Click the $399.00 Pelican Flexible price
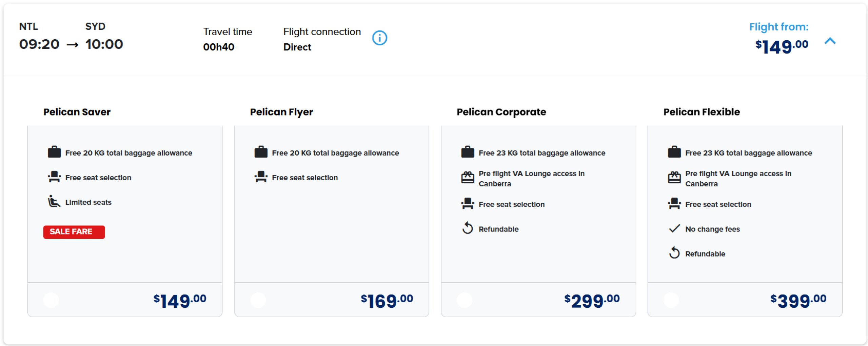This screenshot has width=868, height=346. [798, 301]
